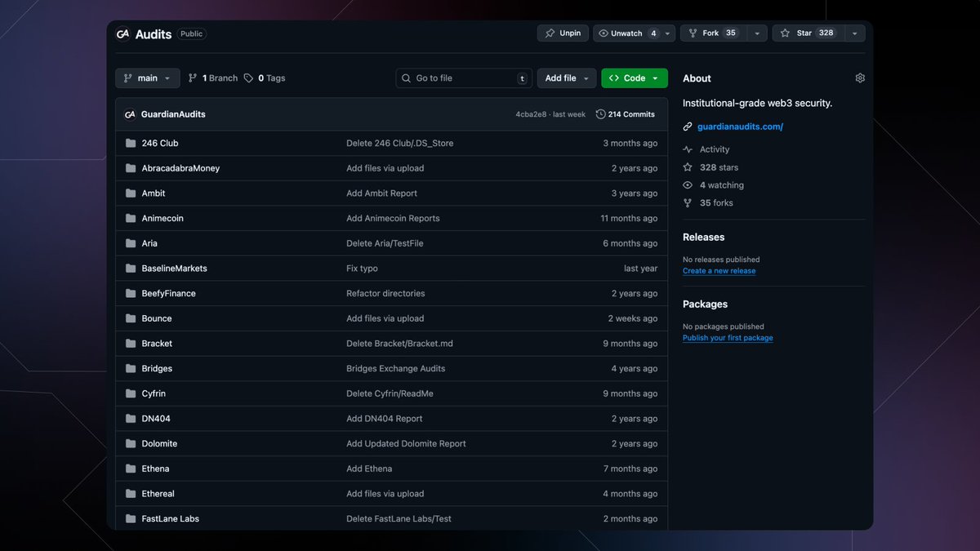Open the watch options arrow next to Unwatch
Viewport: 980px width, 551px height.
pyautogui.click(x=668, y=33)
